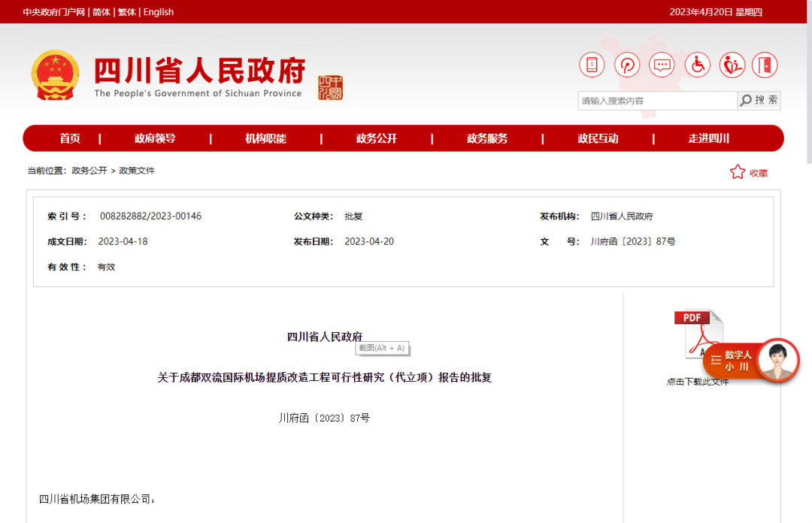This screenshot has width=812, height=523.
Task: Click the star favorite icon
Action: tap(738, 172)
